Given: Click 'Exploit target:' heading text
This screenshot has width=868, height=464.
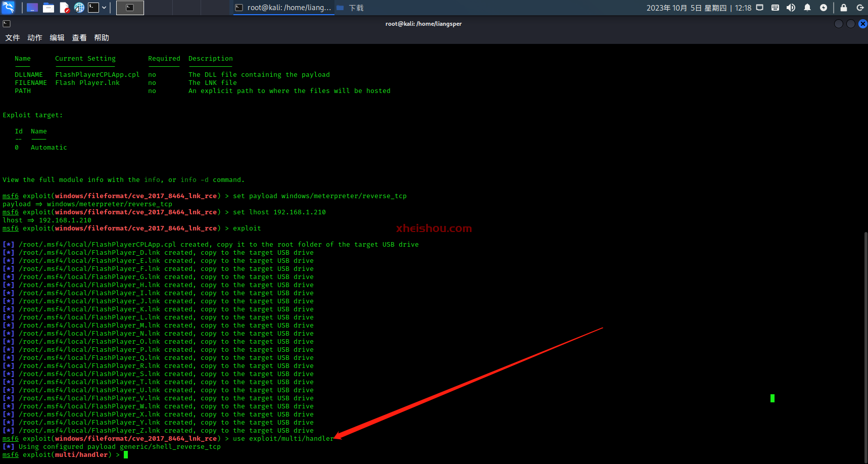Looking at the screenshot, I should [33, 115].
